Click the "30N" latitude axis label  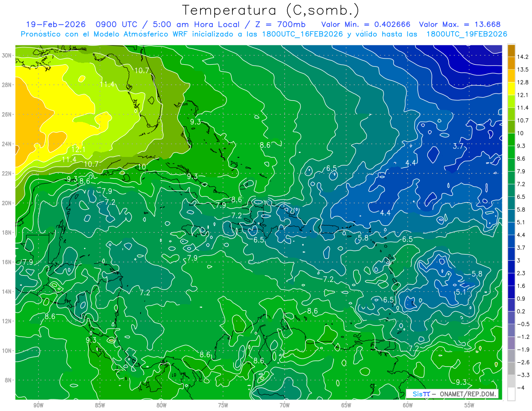8,55
